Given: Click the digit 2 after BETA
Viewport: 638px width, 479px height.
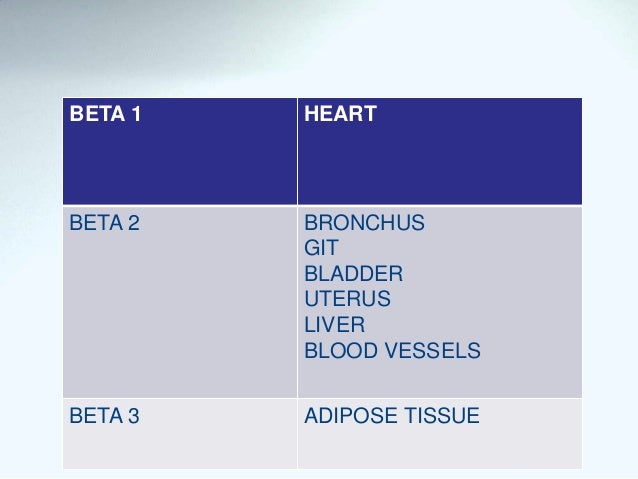Looking at the screenshot, I should pyautogui.click(x=134, y=223).
